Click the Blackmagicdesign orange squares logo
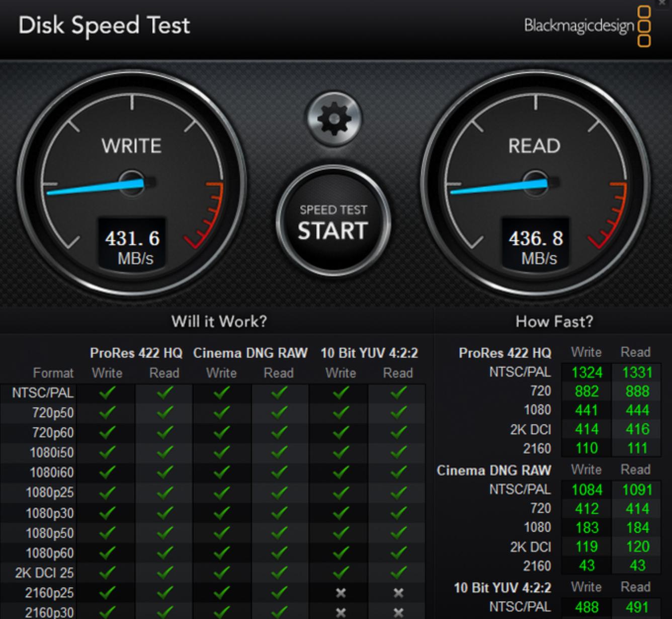 tap(644, 26)
